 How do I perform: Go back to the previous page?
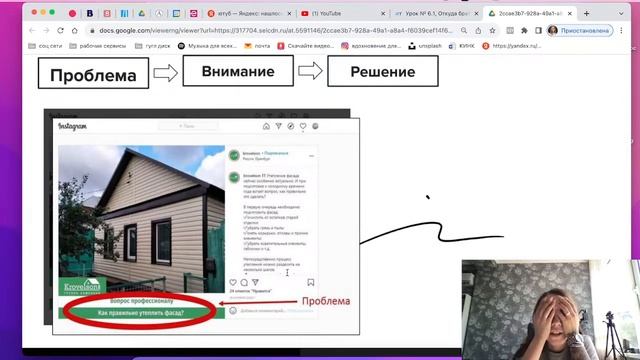[33, 30]
